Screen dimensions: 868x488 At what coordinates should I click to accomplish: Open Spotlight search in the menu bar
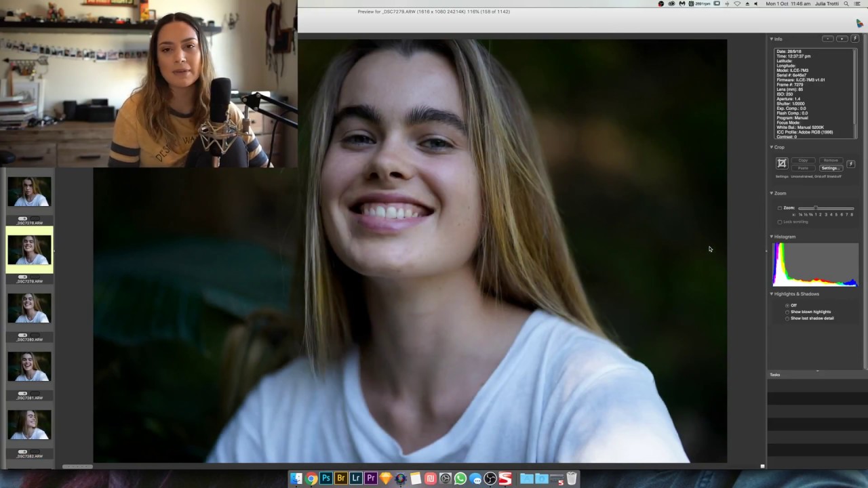pyautogui.click(x=846, y=3)
